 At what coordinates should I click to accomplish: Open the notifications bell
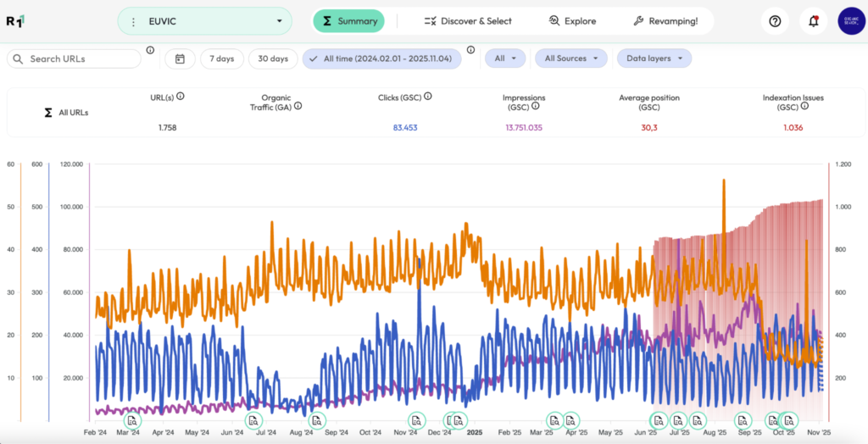813,21
